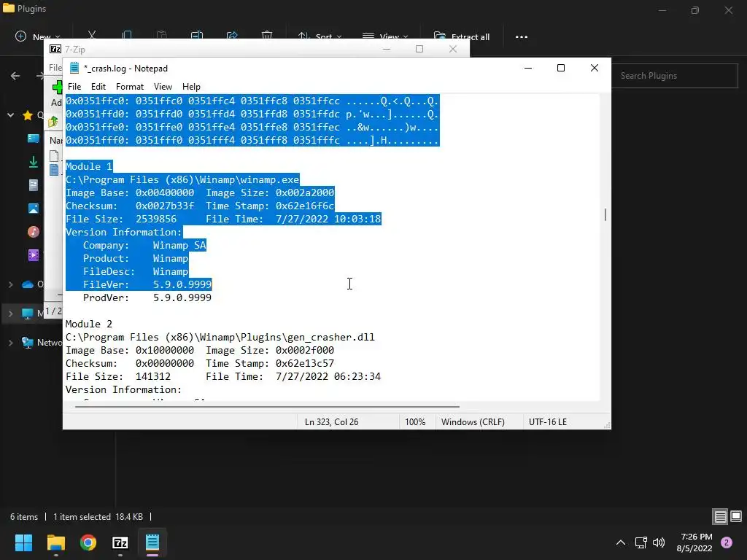747x560 pixels.
Task: Collapse the Quick access tree node
Action: tap(10, 114)
